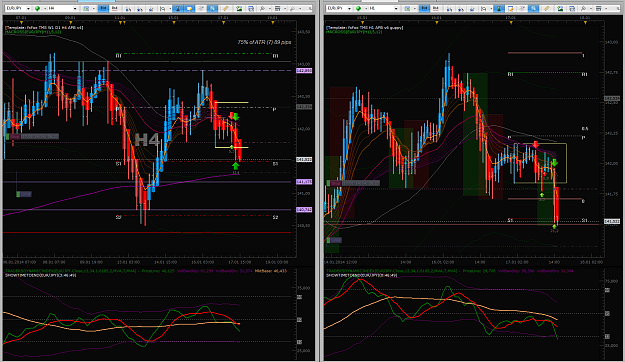Select the ruler tool on the right chart

(x=546, y=8)
